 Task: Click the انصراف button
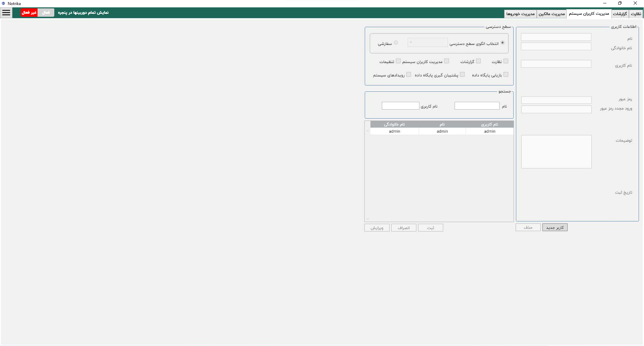point(404,228)
